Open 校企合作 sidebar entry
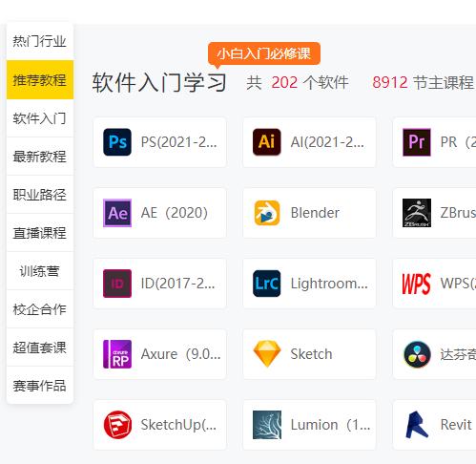This screenshot has width=476, height=464. tap(40, 309)
